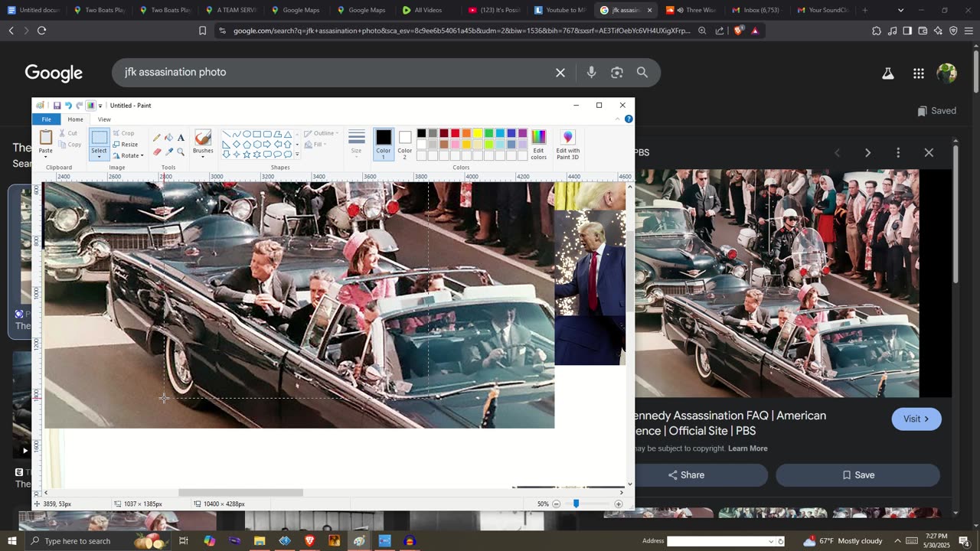Start Google voice search microphone

click(591, 73)
